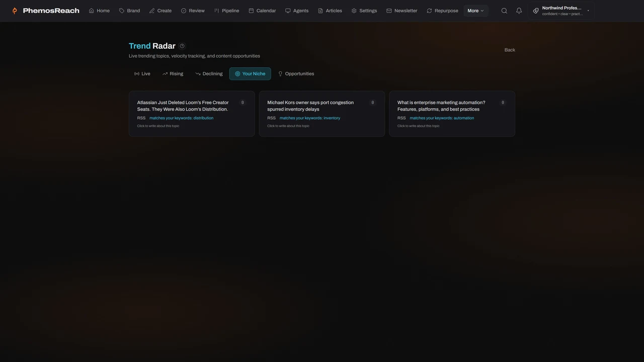Navigate to Newsletter

click(x=402, y=11)
